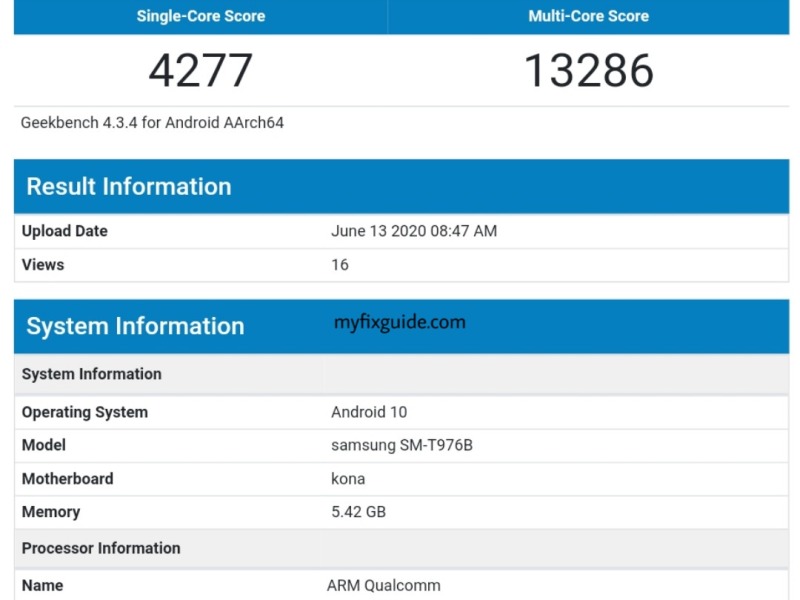Click the Name label in processor section
This screenshot has width=800, height=600.
click(x=42, y=585)
